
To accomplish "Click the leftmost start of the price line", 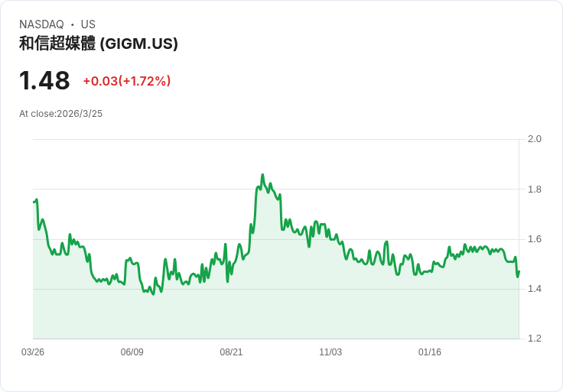I will point(34,202).
